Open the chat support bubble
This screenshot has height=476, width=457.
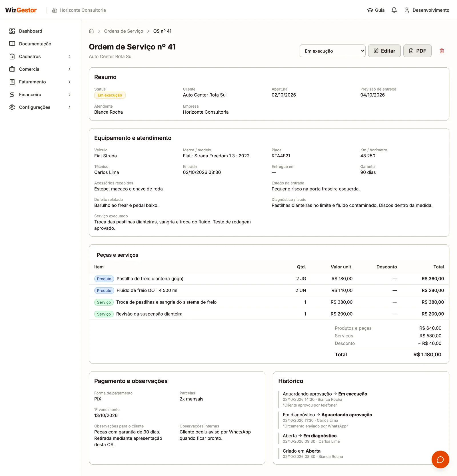[x=440, y=459]
